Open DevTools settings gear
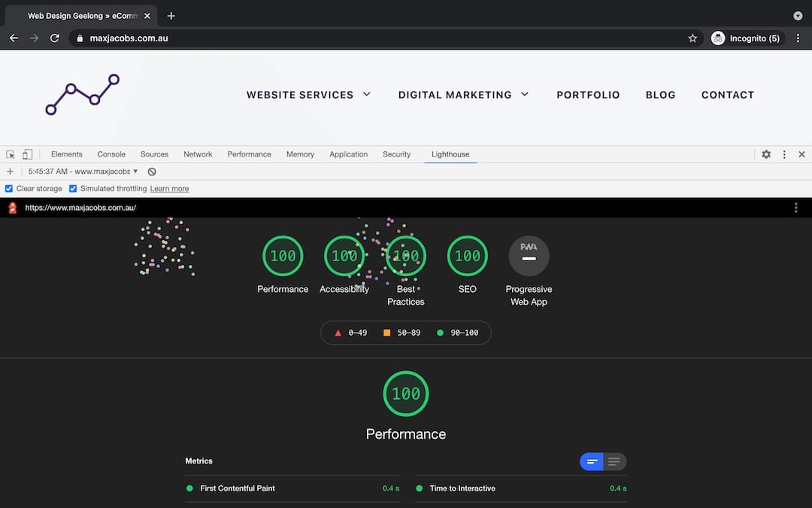812x508 pixels. (x=766, y=154)
